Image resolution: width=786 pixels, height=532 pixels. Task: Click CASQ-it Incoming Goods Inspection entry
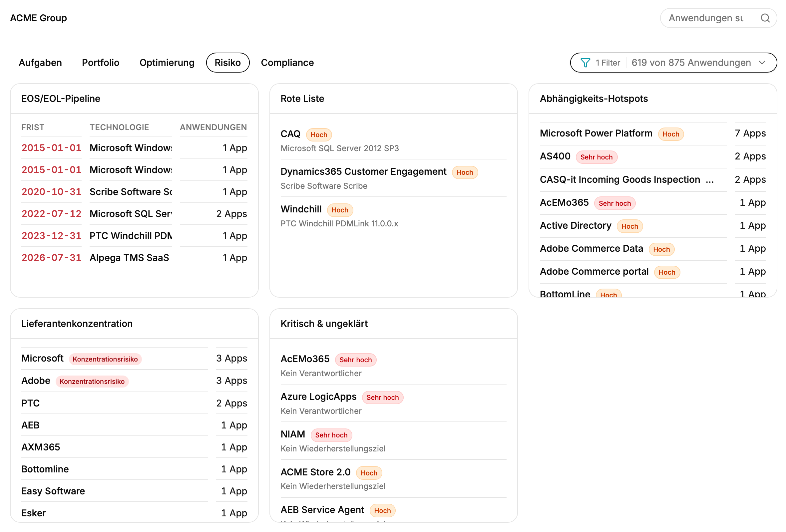click(652, 179)
